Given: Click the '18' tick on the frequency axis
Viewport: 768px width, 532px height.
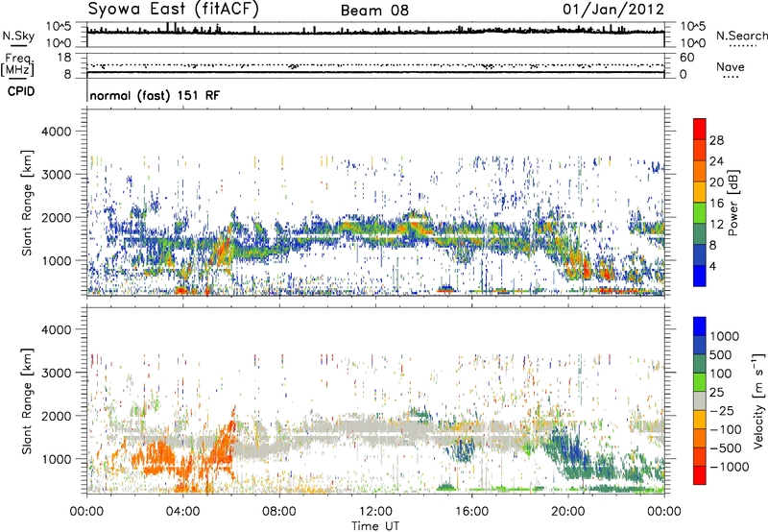Looking at the screenshot, I should point(64,58).
